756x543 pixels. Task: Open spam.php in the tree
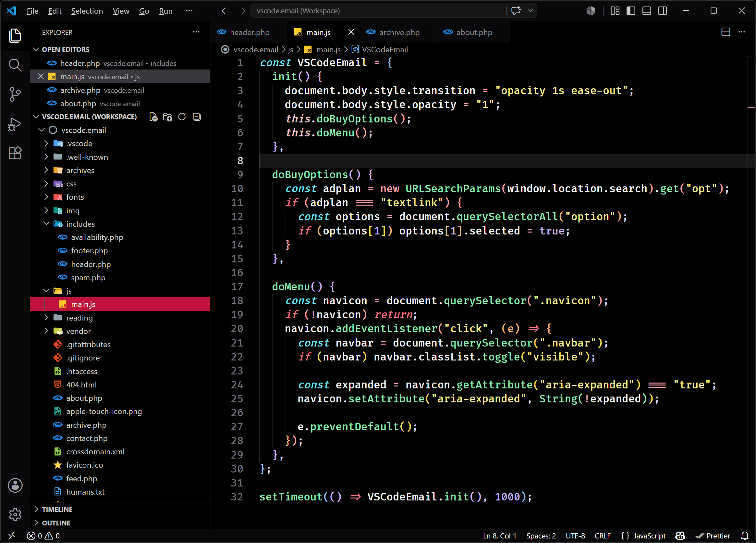(88, 277)
